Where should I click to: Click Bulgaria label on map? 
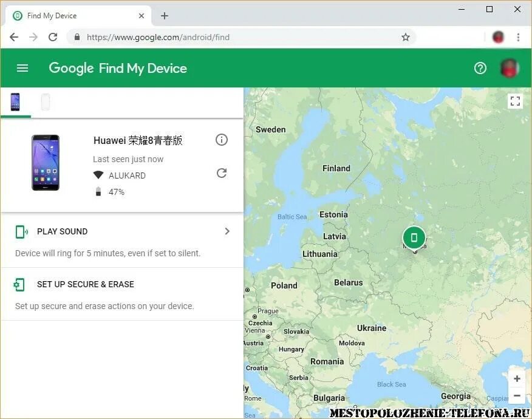(329, 398)
